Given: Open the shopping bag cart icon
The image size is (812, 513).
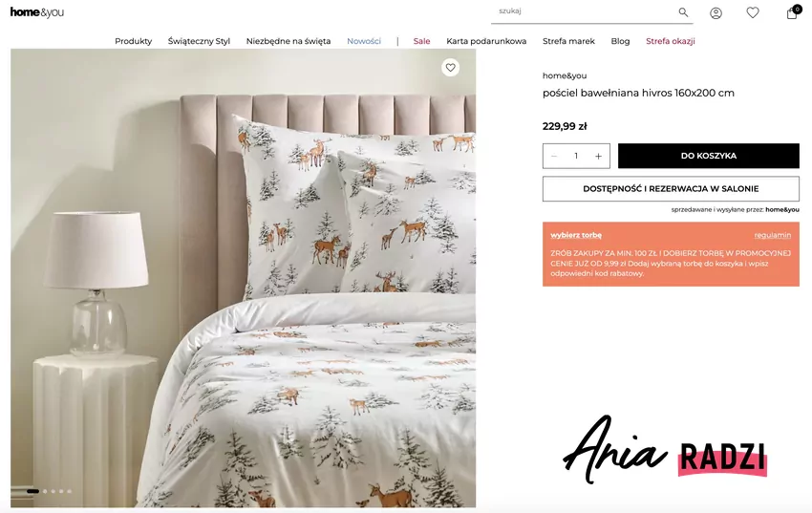Looking at the screenshot, I should 792,12.
